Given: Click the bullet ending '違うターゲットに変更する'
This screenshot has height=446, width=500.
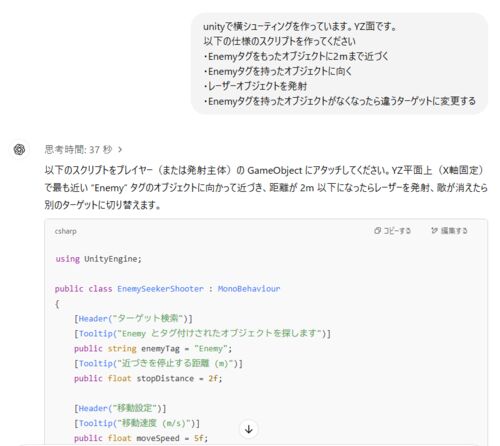Looking at the screenshot, I should click(x=339, y=101).
